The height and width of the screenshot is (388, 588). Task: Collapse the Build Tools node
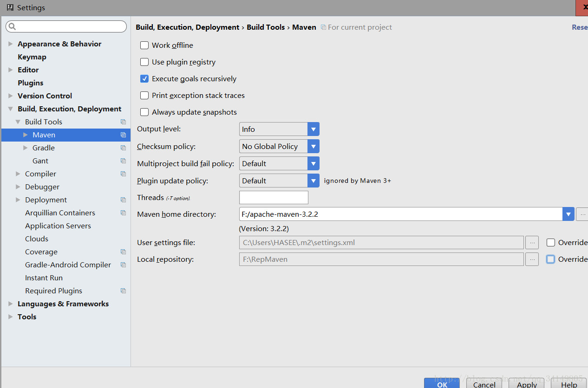(18, 122)
